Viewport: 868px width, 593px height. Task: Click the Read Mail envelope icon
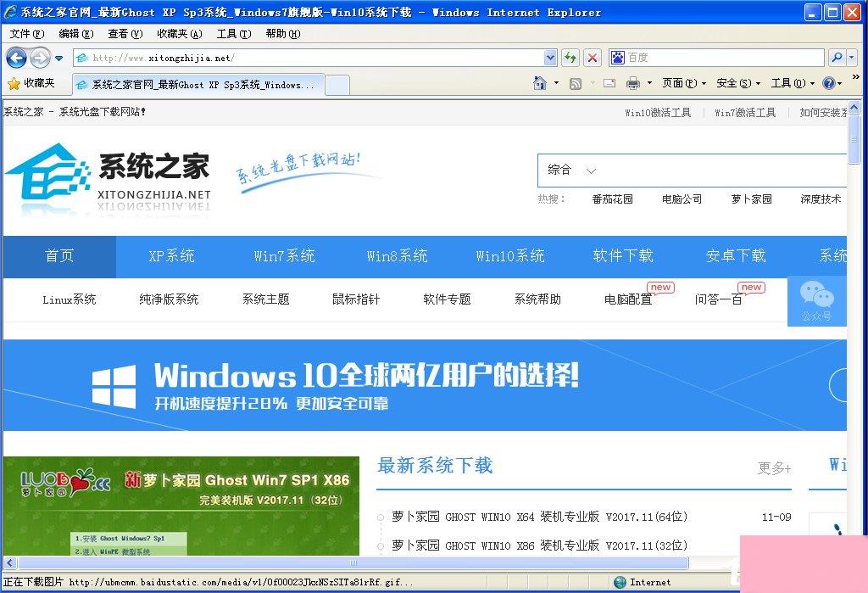pos(609,84)
